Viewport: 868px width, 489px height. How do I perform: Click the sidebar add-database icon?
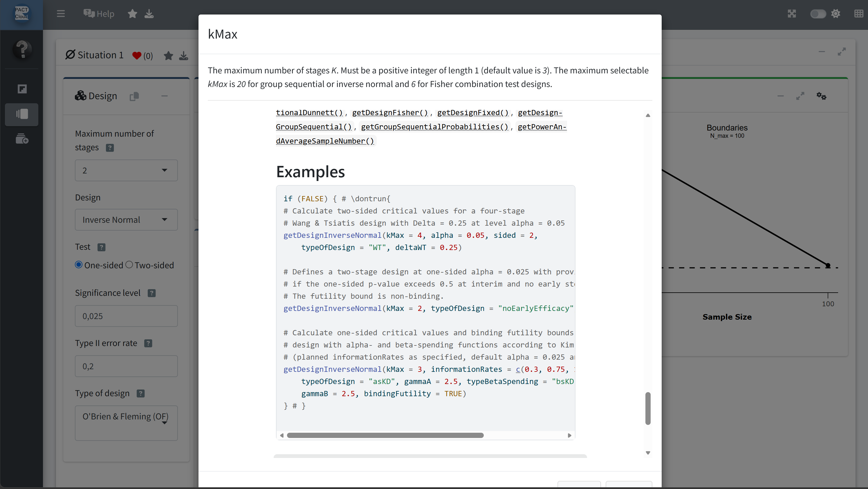click(22, 139)
